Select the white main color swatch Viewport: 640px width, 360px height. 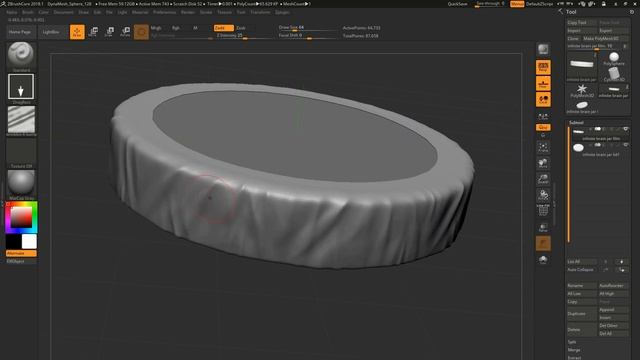click(x=29, y=241)
